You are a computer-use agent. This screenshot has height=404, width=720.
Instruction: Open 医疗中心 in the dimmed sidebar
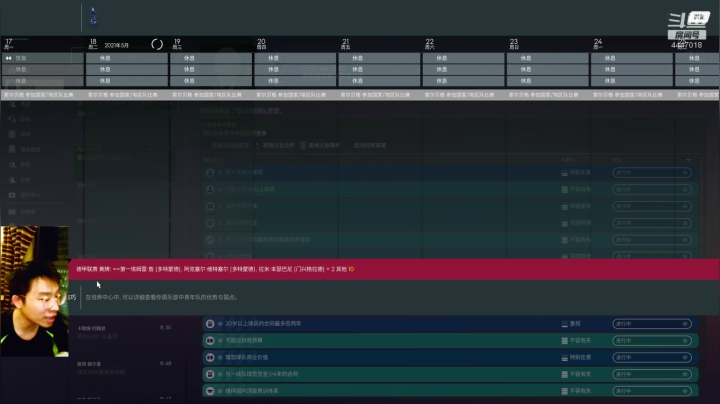click(26, 195)
